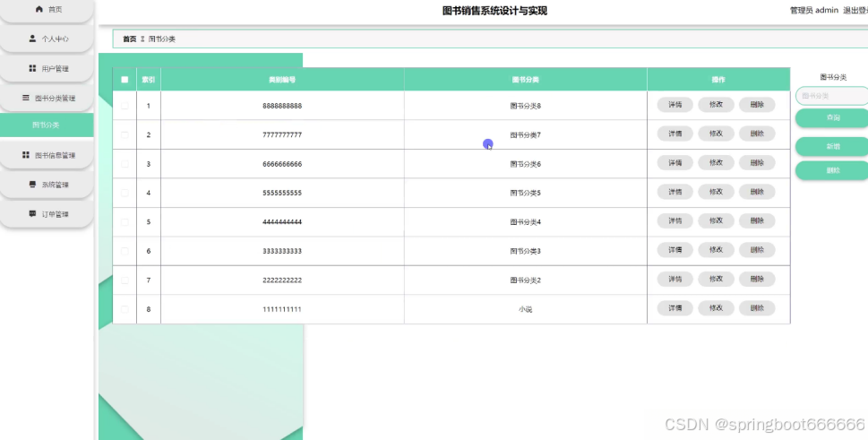
Task: Click 修改 for 图书分类6
Action: coord(716,163)
